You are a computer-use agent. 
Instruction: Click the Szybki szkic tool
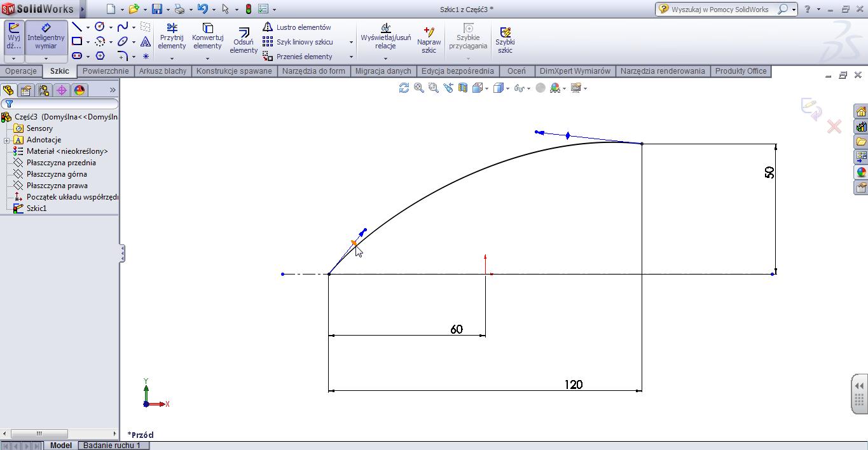(505, 40)
